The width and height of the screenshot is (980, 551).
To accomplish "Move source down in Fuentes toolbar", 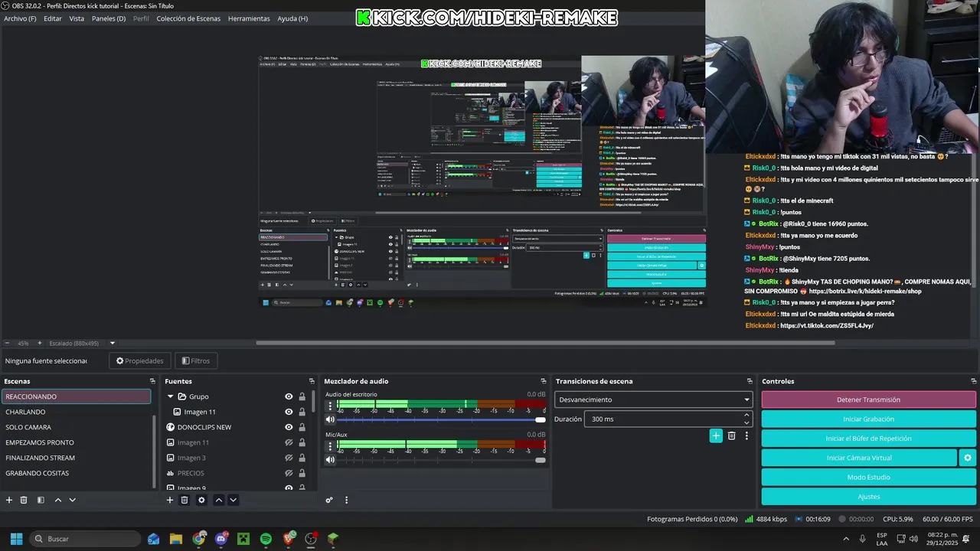I will [233, 500].
